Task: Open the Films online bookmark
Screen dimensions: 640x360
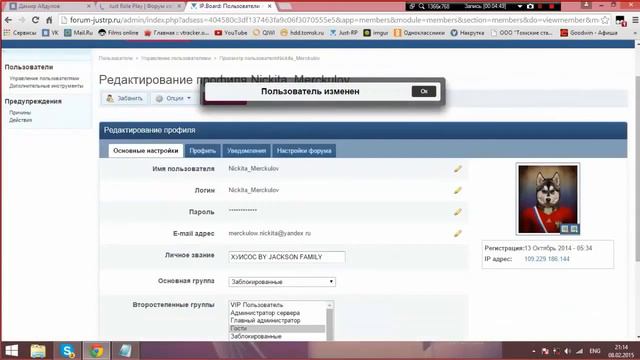Action: [x=118, y=33]
